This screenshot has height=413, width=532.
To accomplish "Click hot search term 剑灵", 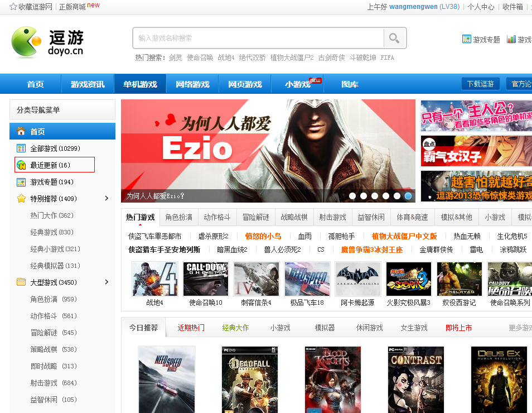I will 175,57.
